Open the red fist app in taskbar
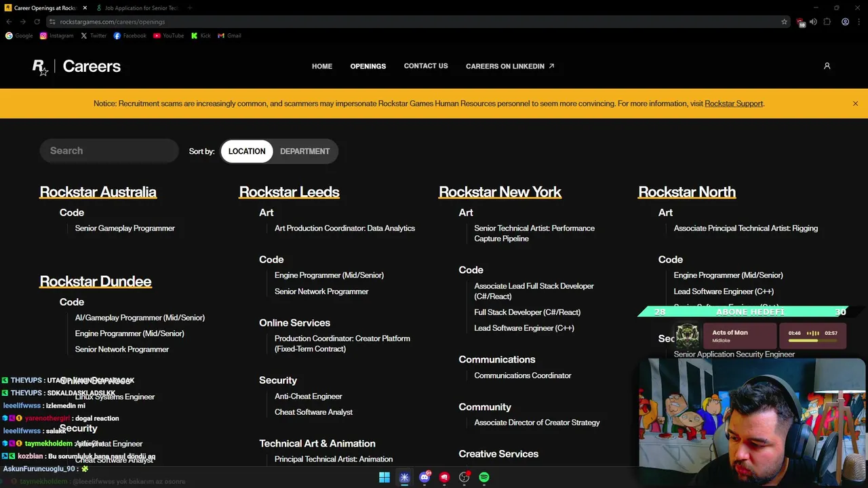Viewport: 868px width, 488px height. pos(444,477)
